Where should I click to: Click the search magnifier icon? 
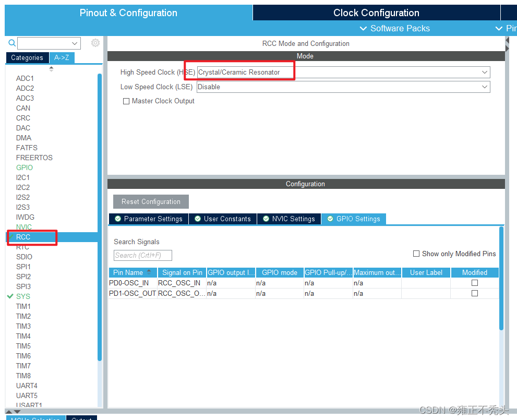pos(12,43)
